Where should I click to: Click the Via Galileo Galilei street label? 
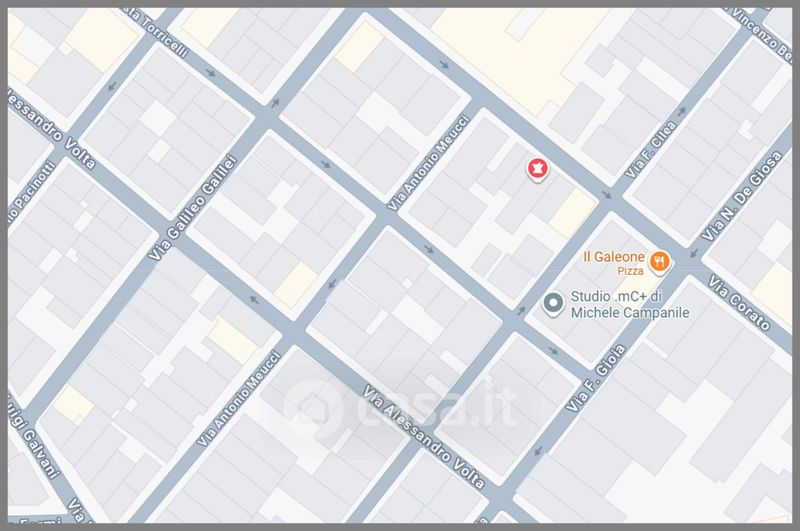click(x=194, y=208)
